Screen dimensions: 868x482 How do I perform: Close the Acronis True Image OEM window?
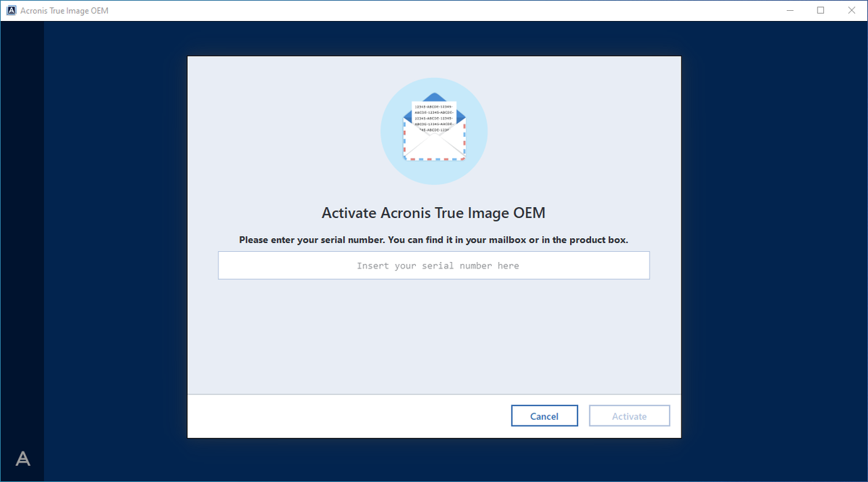852,10
